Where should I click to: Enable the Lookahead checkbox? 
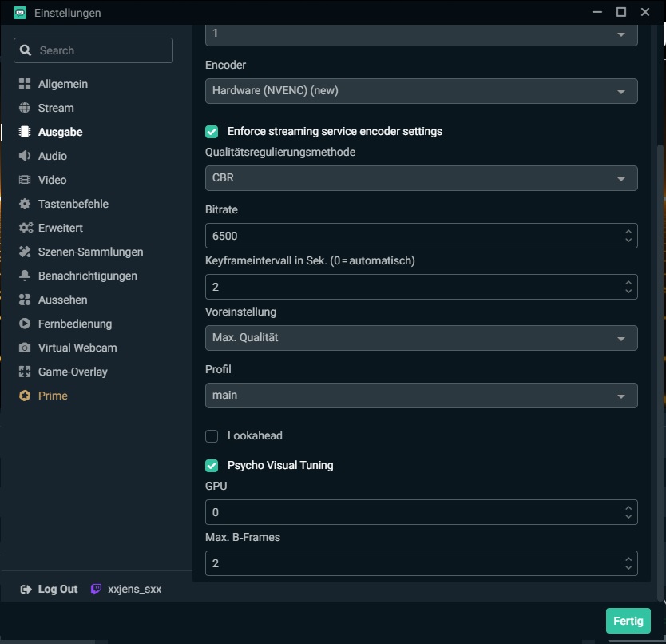pos(212,435)
